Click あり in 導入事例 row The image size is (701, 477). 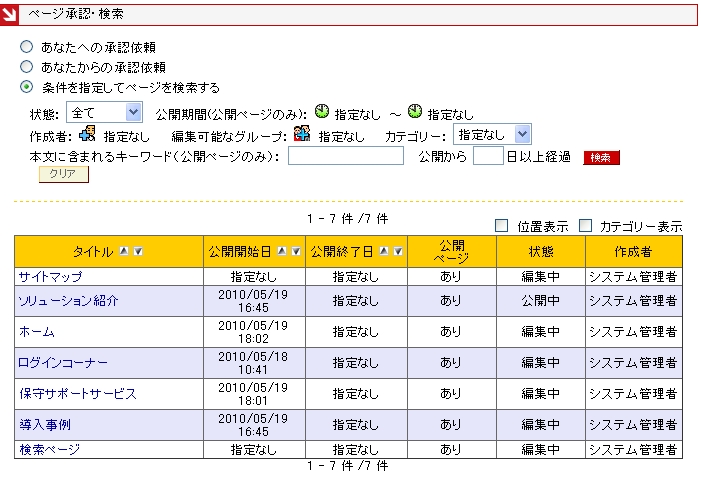(x=451, y=424)
